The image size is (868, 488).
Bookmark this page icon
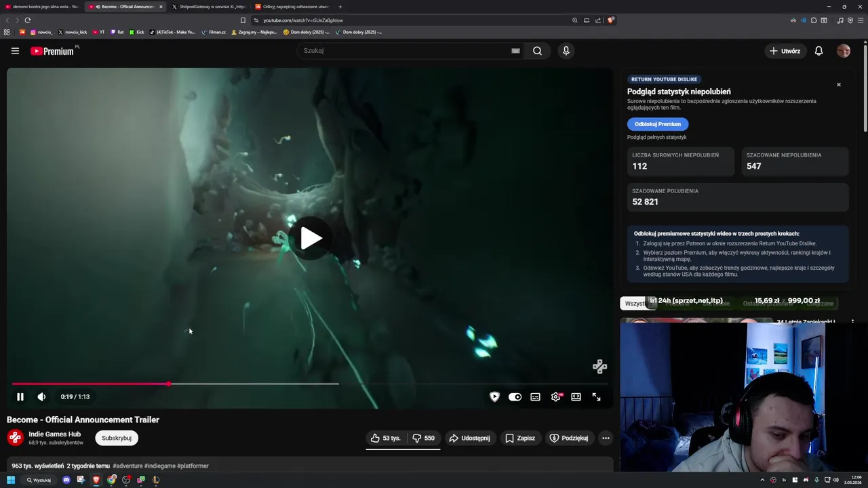243,20
